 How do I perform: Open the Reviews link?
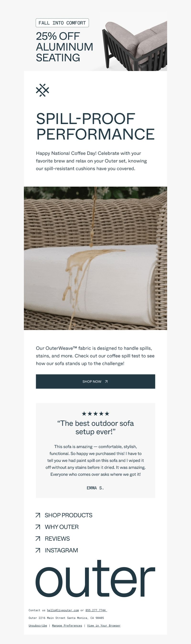[x=57, y=539]
